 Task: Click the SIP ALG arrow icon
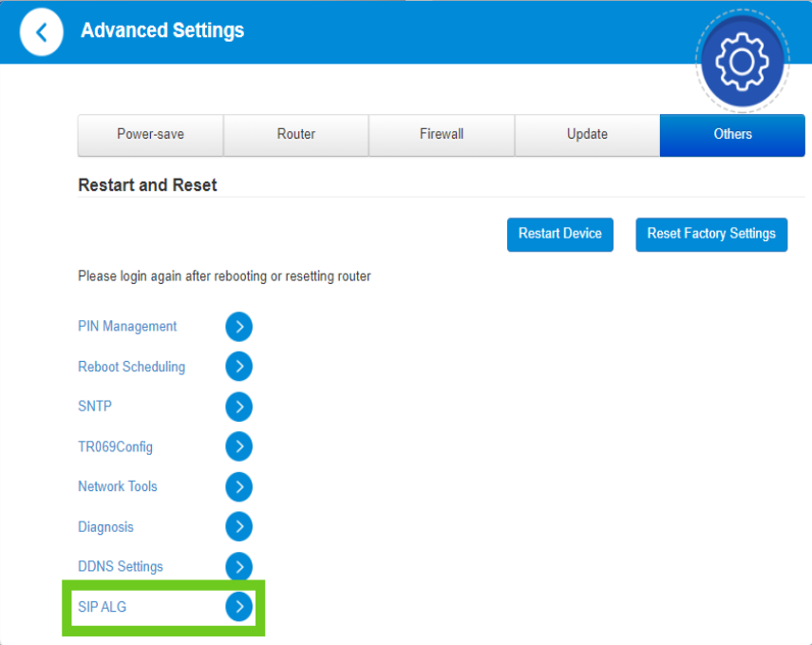pos(239,607)
